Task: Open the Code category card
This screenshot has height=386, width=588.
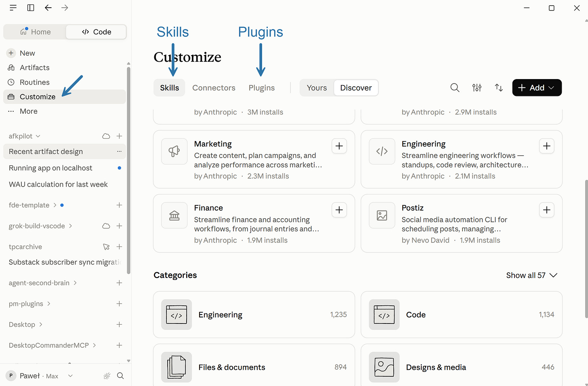Action: point(462,315)
